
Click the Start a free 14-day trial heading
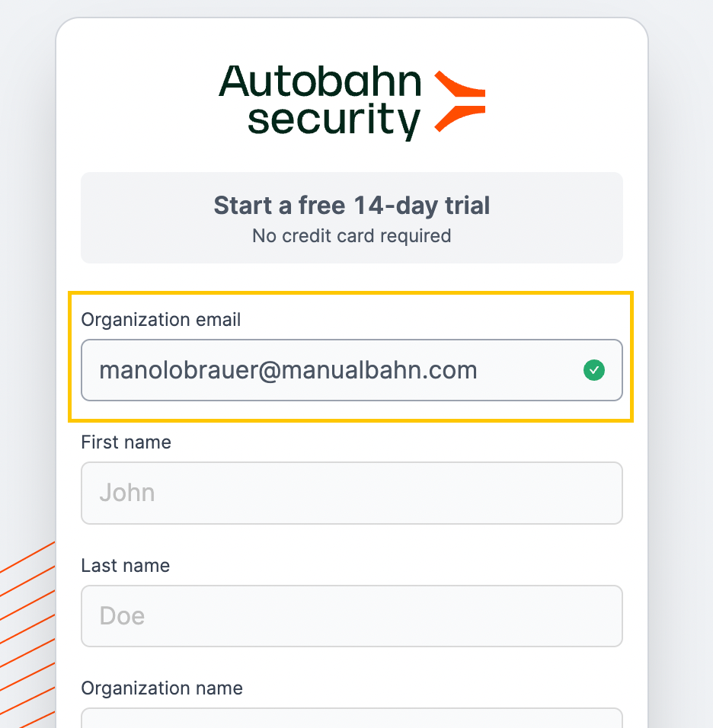click(x=352, y=205)
